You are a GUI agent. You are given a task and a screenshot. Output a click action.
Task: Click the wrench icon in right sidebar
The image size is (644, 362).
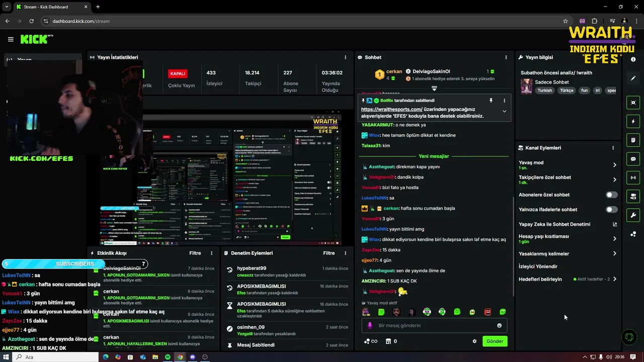pos(633,215)
